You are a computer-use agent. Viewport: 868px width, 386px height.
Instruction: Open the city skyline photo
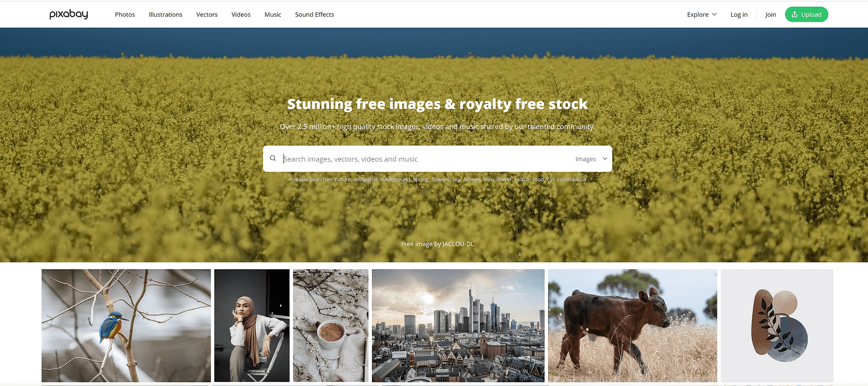pos(458,326)
